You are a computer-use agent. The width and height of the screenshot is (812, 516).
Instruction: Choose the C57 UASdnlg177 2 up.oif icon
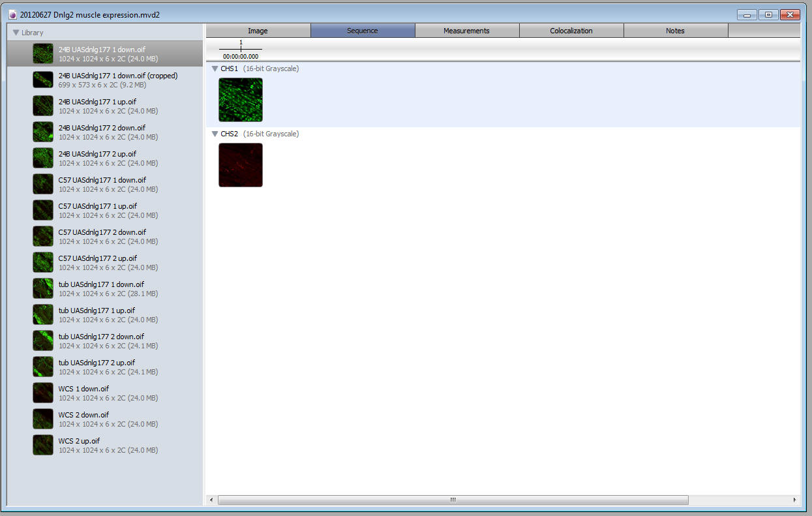pyautogui.click(x=43, y=262)
